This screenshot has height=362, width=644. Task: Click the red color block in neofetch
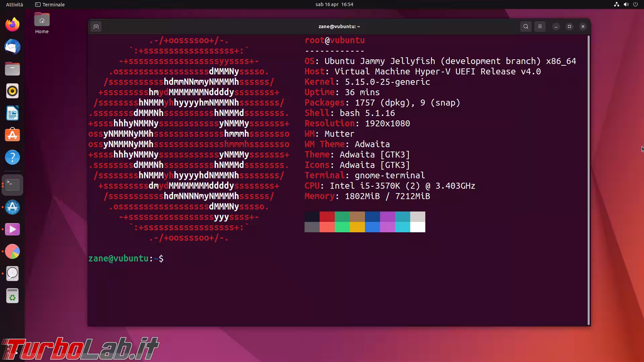(327, 217)
